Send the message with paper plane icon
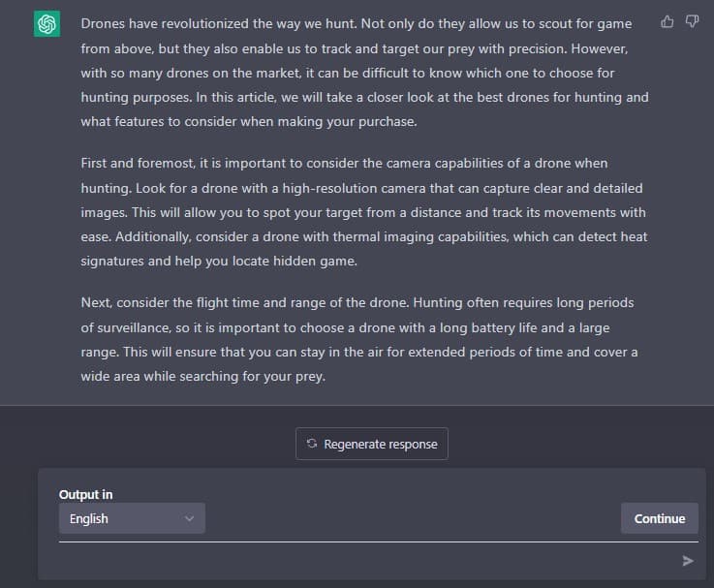 pos(688,561)
